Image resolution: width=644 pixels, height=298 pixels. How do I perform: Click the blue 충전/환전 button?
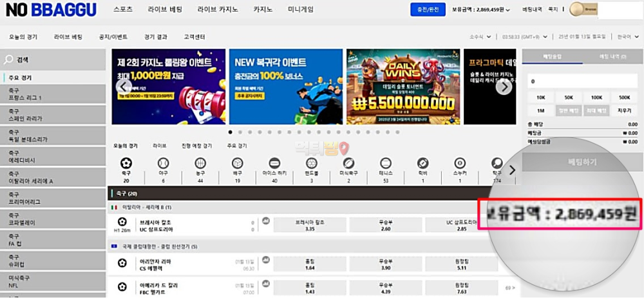[428, 10]
